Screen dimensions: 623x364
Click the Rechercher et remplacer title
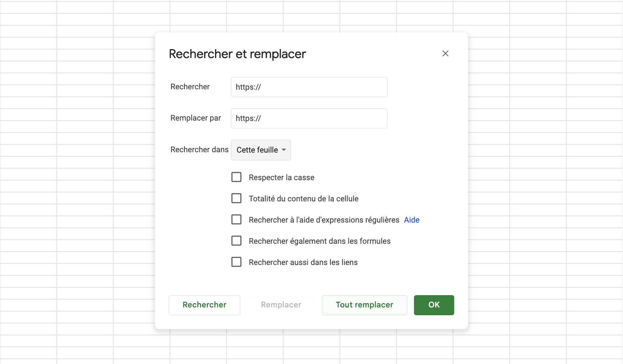[237, 54]
